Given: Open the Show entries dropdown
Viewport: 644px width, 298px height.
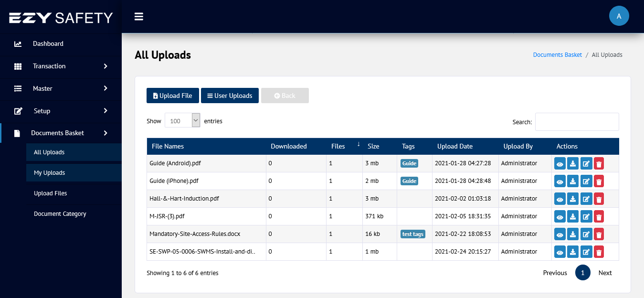Looking at the screenshot, I should click(182, 121).
